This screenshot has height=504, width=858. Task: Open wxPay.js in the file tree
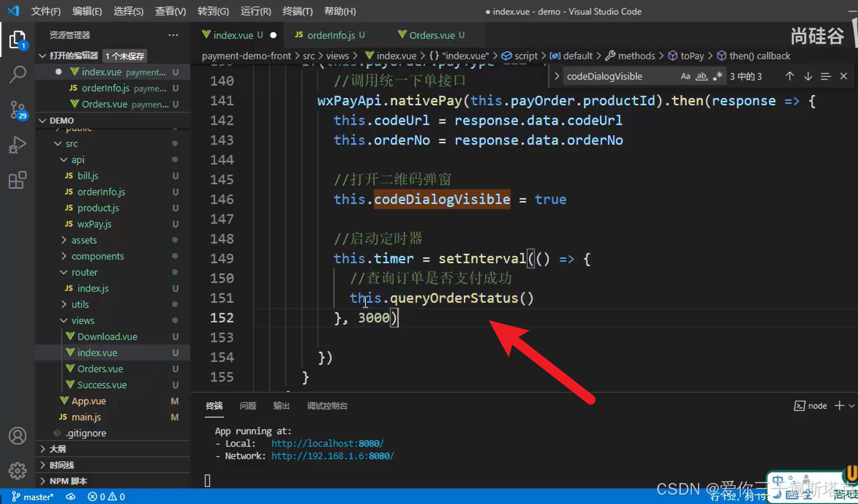[94, 224]
